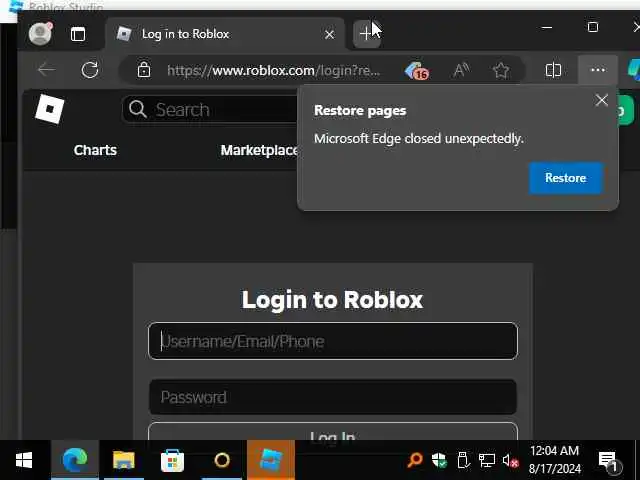This screenshot has height=480, width=640.
Task: Dismiss the Restore pages popup
Action: point(601,100)
